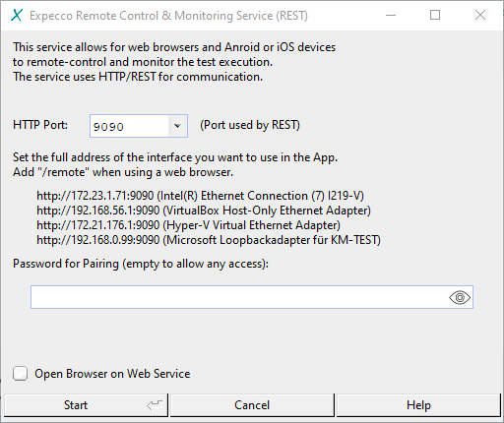Screen dimensions: 504x423
Task: Click the return-arrow icon on Start
Action: coord(155,405)
